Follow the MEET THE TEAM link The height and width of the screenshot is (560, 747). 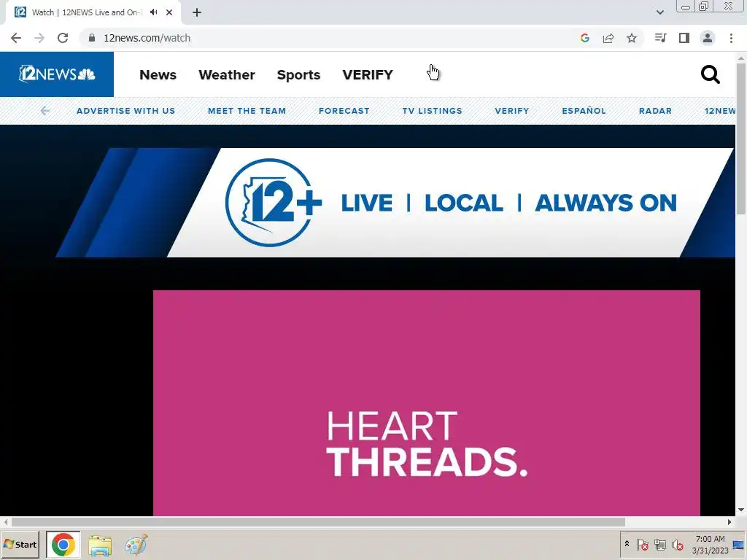tap(247, 111)
